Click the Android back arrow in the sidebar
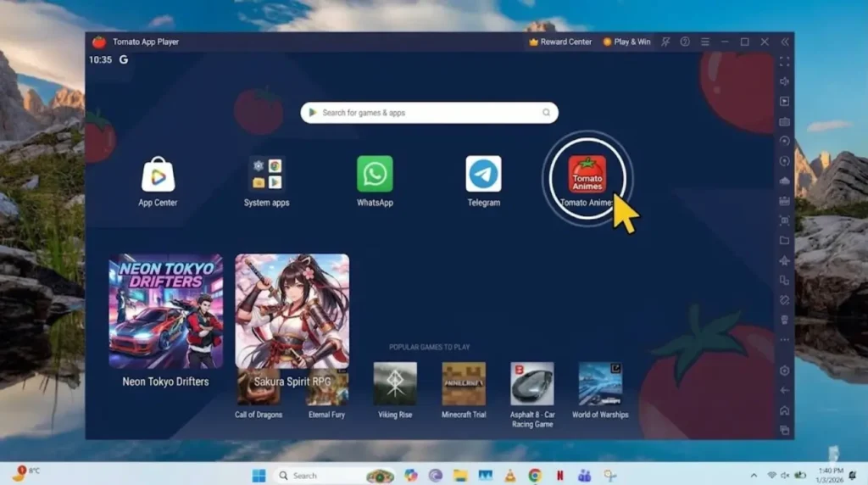The height and width of the screenshot is (485, 868). pos(784,390)
